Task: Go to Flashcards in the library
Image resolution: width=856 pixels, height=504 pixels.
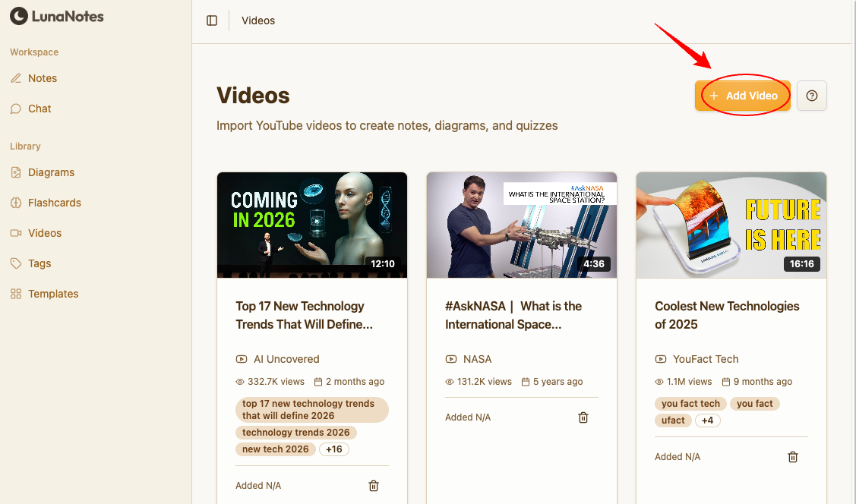Action: point(54,203)
